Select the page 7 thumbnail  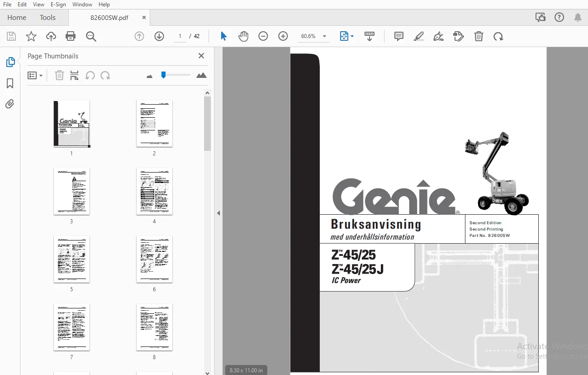tap(71, 327)
